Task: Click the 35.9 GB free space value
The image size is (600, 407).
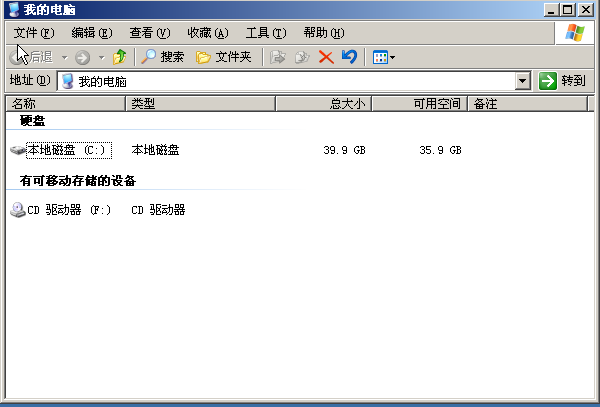Action: click(440, 150)
